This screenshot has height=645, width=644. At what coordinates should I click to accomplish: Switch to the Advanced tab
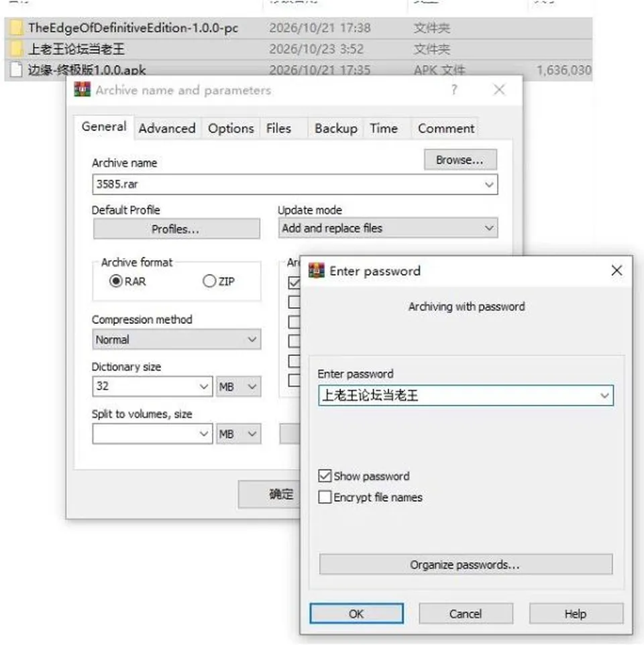[x=167, y=128]
